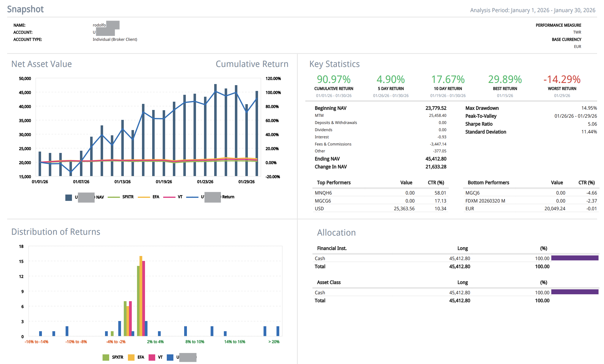The image size is (604, 364).
Task: Click the Bottom Performers column header
Action: click(488, 183)
